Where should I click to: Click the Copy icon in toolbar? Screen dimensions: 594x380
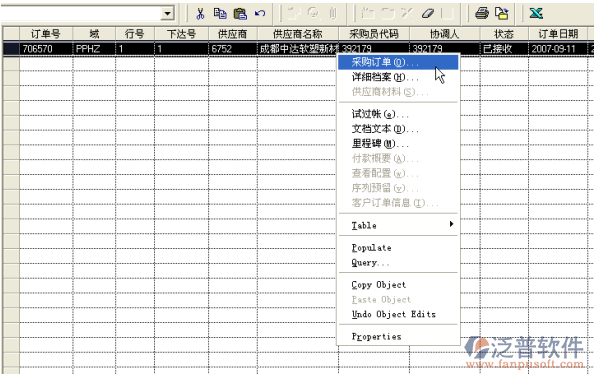[x=220, y=14]
